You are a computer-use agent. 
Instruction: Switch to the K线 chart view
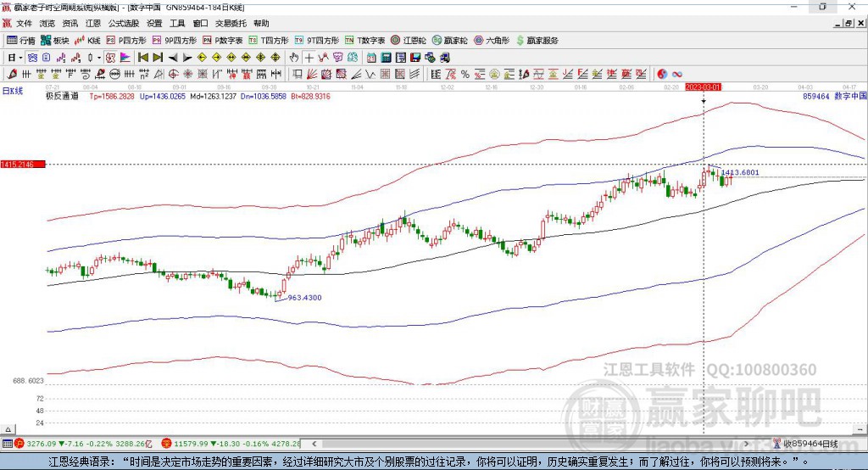coord(87,41)
